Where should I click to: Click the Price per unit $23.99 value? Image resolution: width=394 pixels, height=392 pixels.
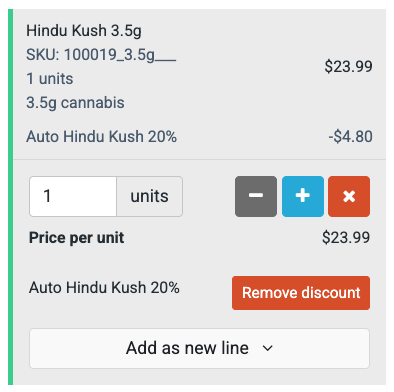[346, 238]
